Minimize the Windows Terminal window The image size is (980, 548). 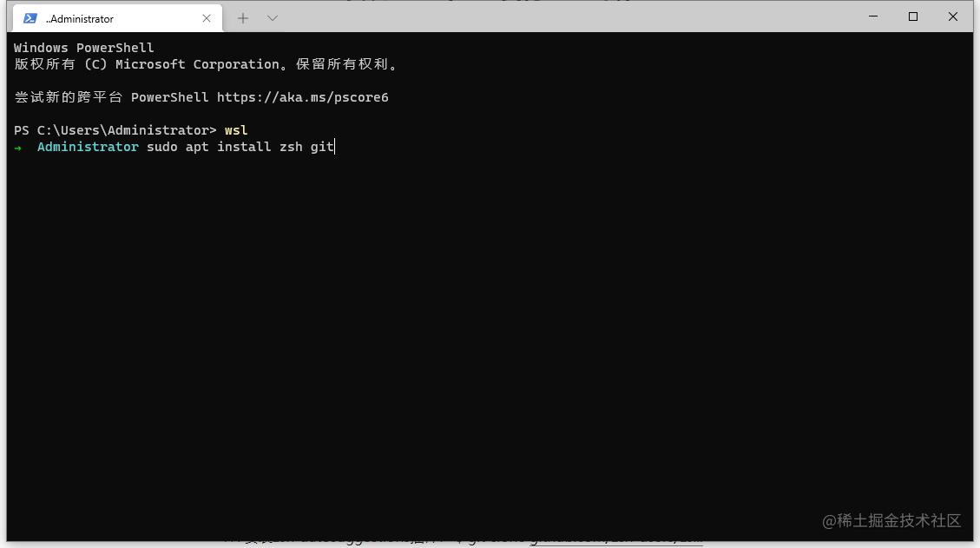(x=873, y=17)
